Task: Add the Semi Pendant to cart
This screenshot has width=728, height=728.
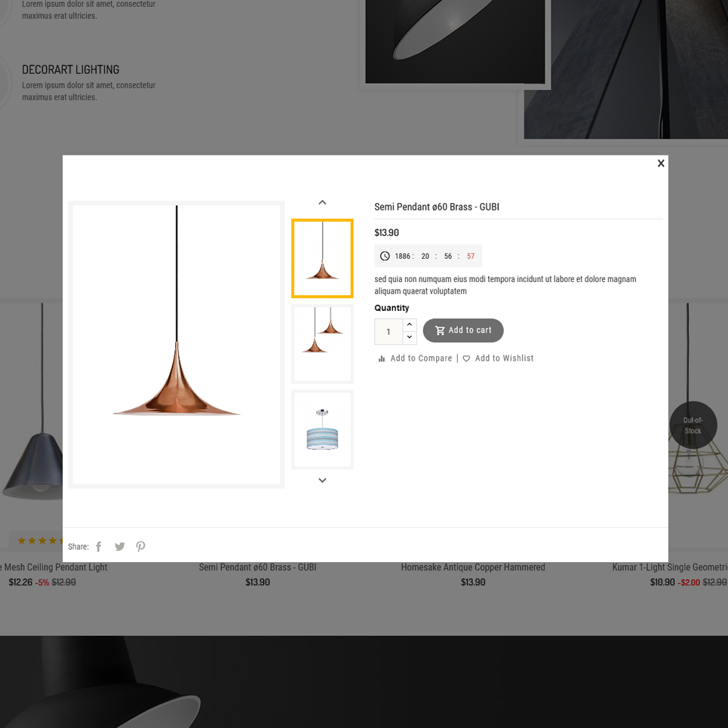Action: click(463, 330)
